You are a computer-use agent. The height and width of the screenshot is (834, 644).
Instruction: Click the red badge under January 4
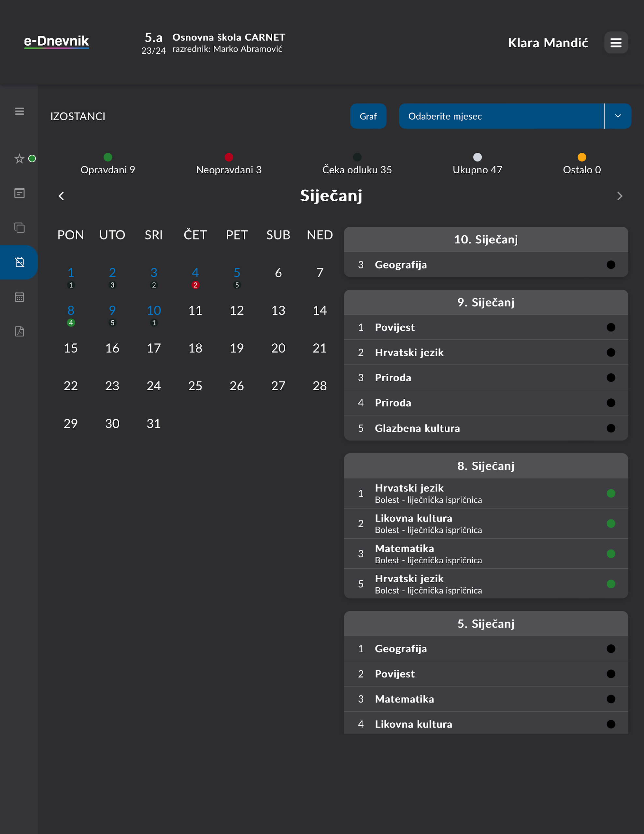tap(195, 284)
